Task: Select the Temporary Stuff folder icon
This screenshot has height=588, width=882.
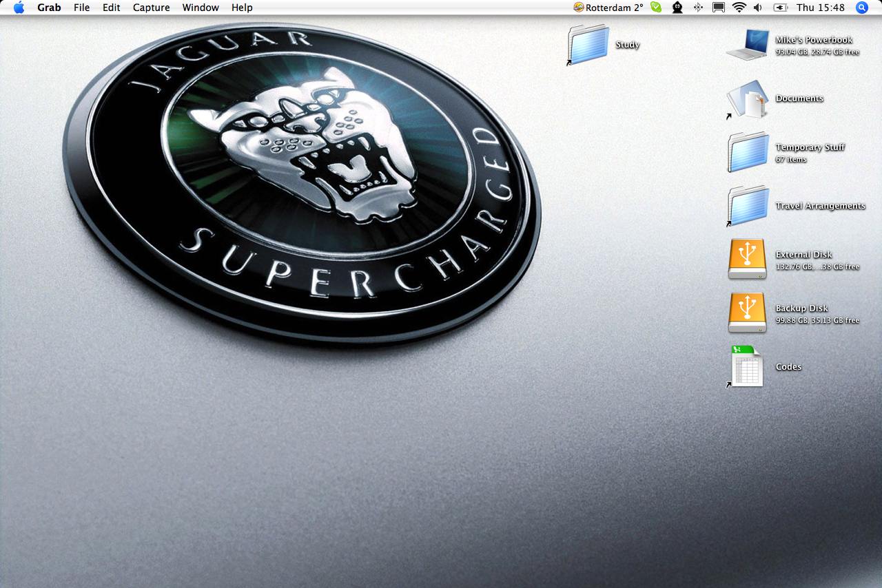Action: click(x=748, y=152)
